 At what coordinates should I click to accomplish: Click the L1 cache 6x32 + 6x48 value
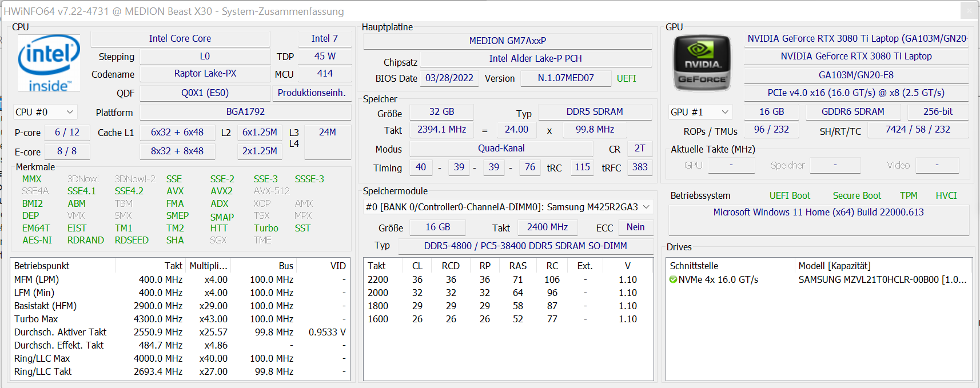(177, 133)
